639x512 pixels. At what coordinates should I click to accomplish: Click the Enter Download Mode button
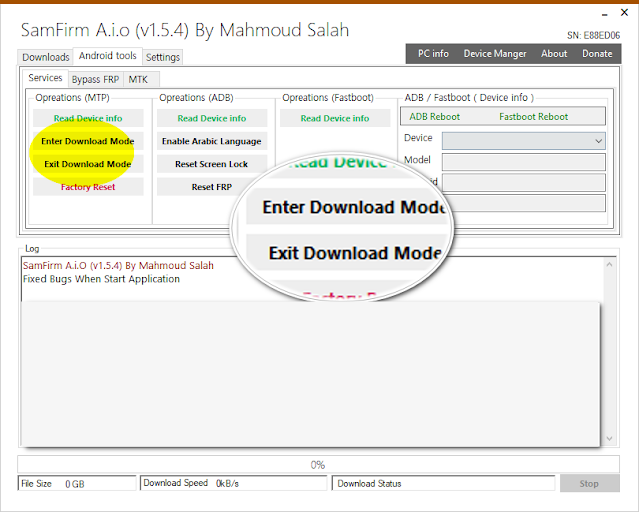[88, 141]
